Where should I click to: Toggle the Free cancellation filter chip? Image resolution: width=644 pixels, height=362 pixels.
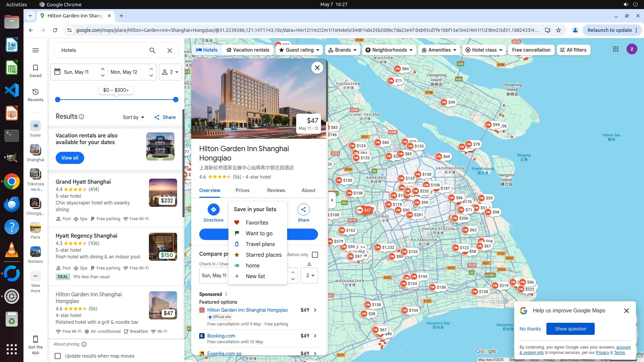pos(531,50)
